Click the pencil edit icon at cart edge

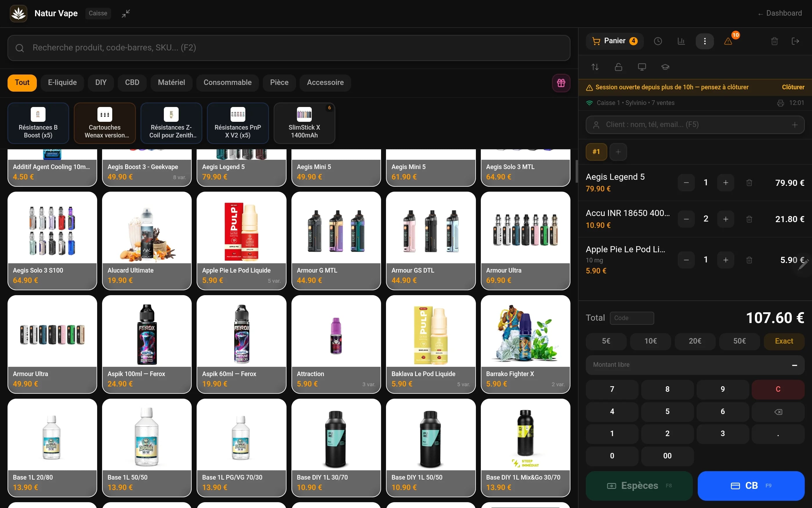point(803,264)
